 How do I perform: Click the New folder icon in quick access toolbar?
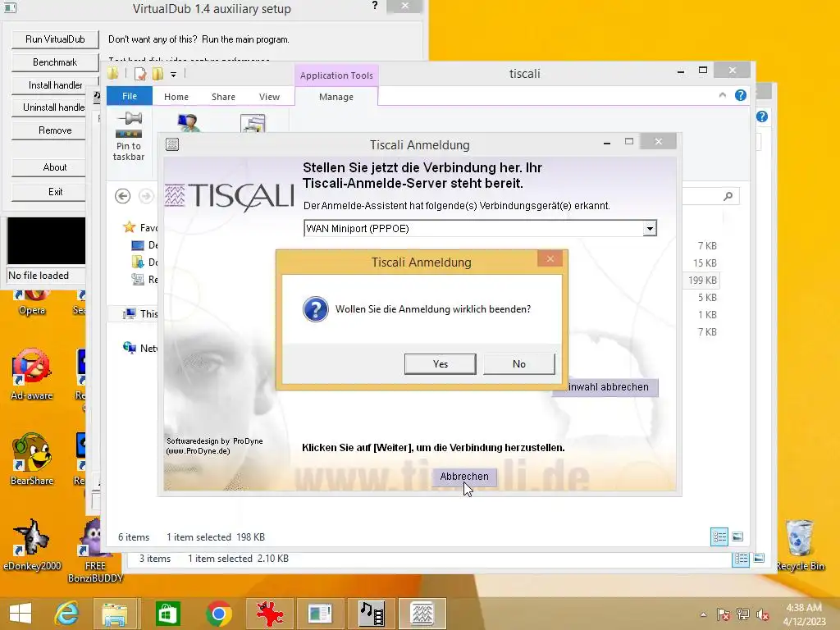157,74
